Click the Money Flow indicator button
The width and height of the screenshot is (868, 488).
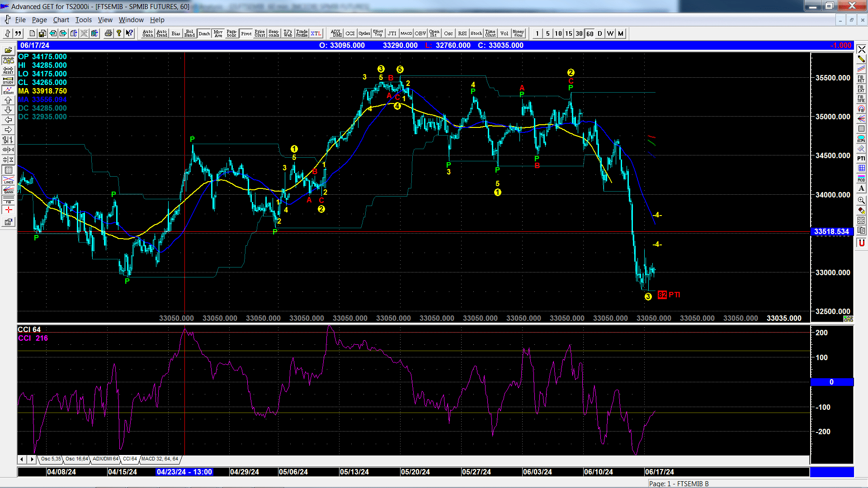click(519, 33)
